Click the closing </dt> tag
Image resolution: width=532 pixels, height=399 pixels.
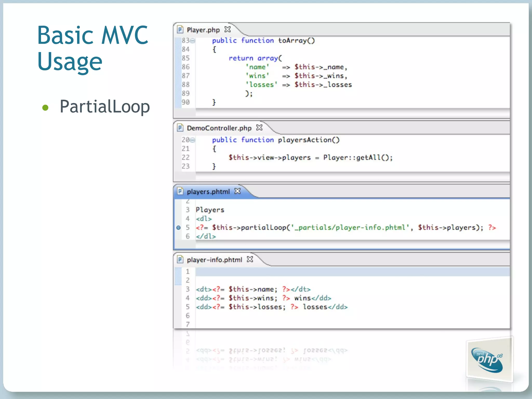(x=301, y=289)
